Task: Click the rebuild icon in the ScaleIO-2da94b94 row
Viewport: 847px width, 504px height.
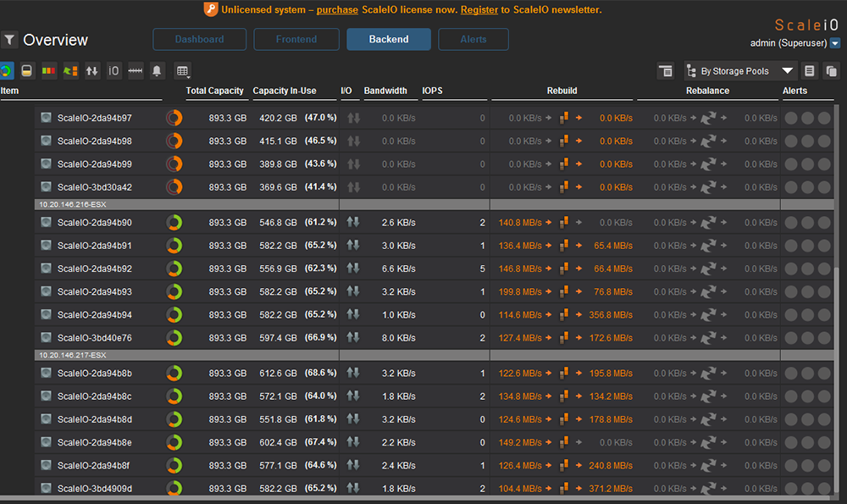Action: coord(564,314)
